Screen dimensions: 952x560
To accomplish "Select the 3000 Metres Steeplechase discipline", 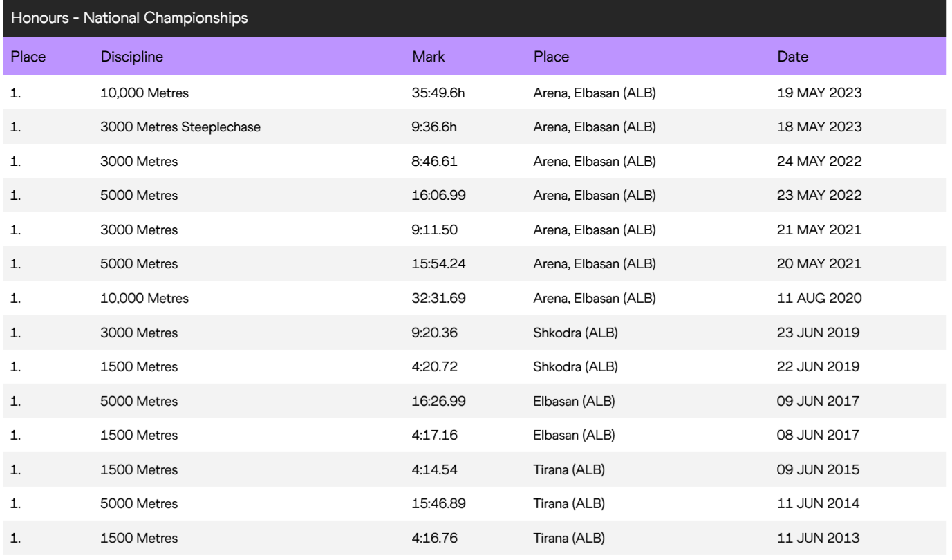I will click(x=180, y=127).
